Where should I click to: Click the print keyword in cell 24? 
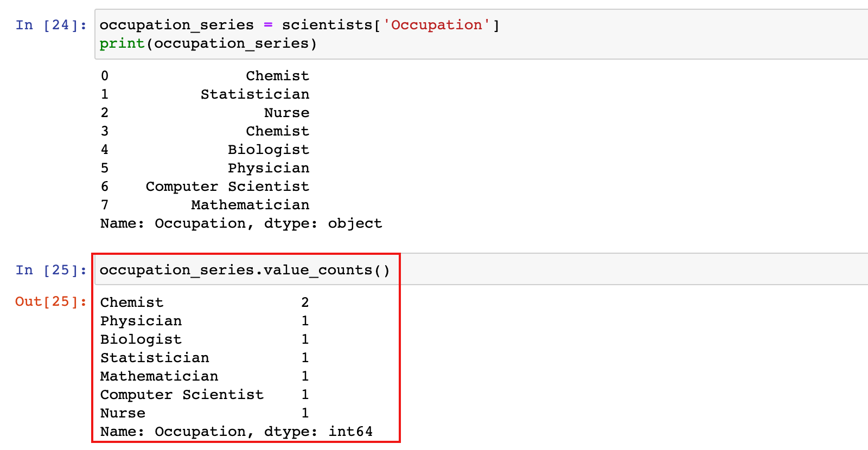[x=122, y=43]
